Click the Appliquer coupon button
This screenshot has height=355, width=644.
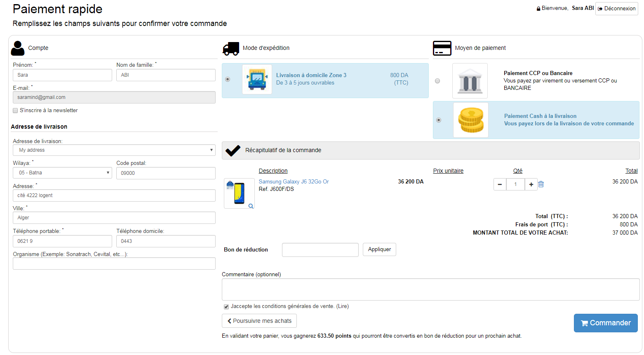pos(379,249)
